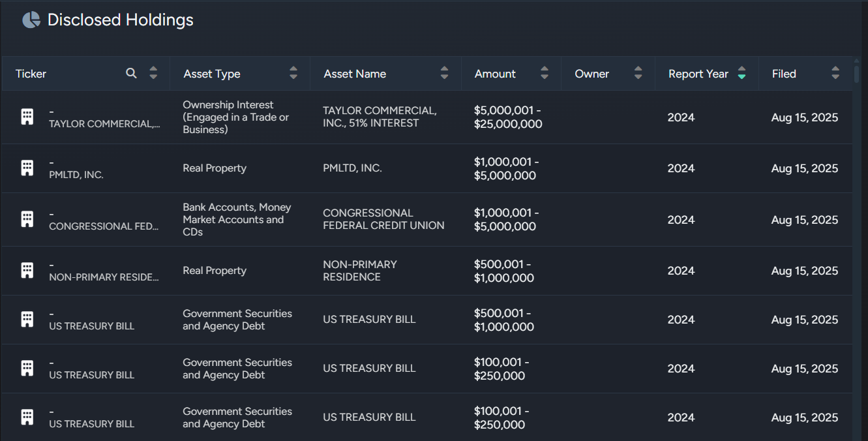Click amount in PMLTD, INC. row

(x=507, y=169)
